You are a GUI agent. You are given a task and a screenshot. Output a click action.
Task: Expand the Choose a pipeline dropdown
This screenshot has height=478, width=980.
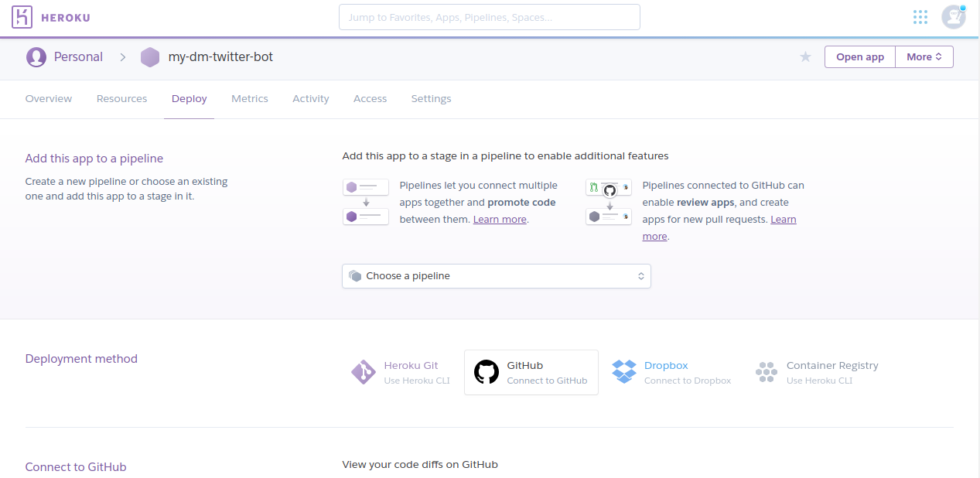(497, 276)
